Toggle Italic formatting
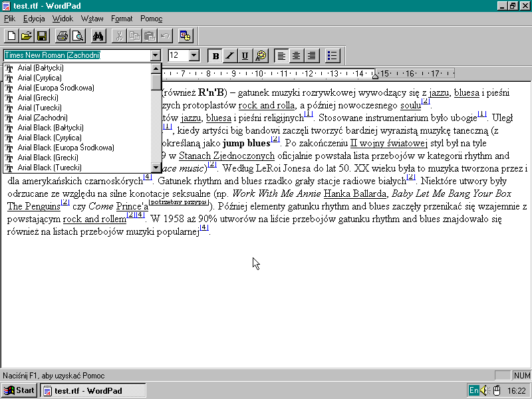 pyautogui.click(x=230, y=56)
